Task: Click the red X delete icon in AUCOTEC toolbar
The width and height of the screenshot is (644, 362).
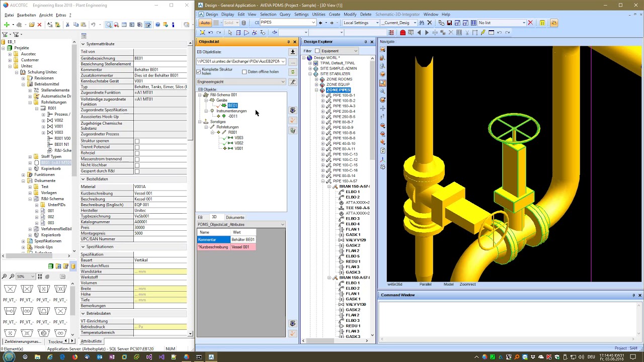Action: [39, 25]
